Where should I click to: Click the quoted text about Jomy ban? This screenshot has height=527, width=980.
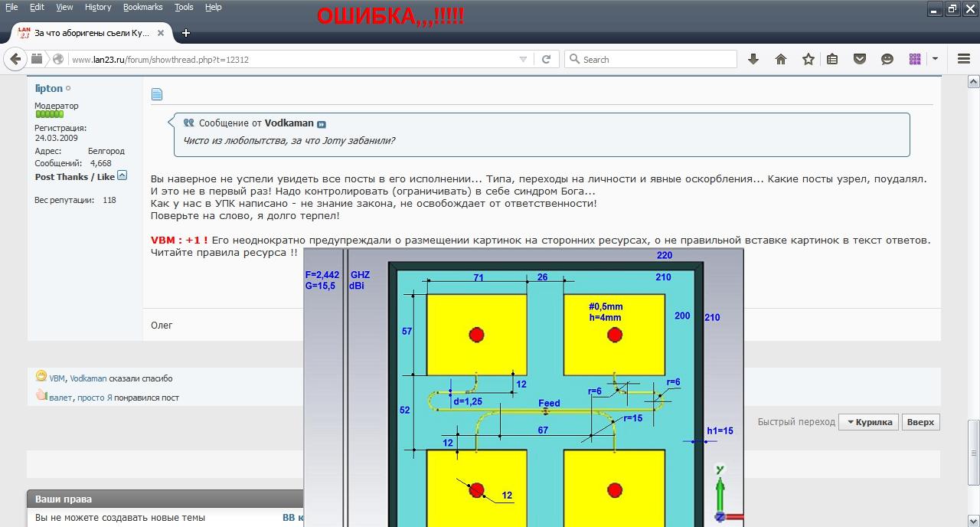coord(289,141)
